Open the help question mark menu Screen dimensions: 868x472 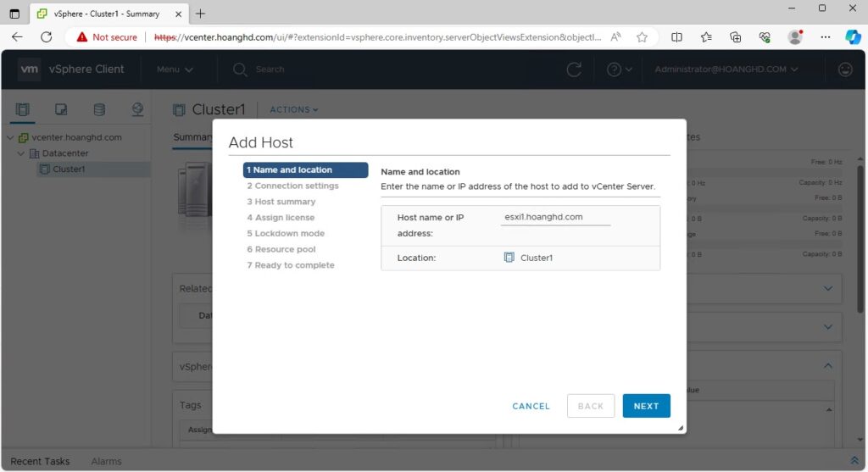click(x=619, y=69)
